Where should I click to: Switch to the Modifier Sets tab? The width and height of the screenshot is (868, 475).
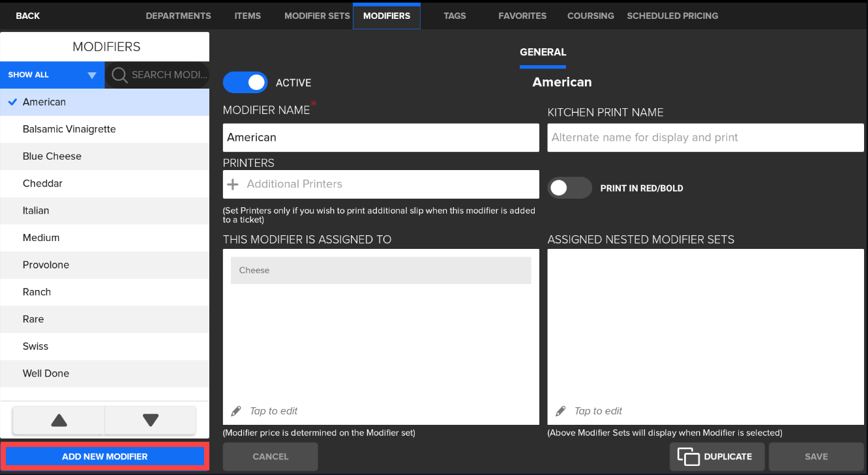point(317,16)
